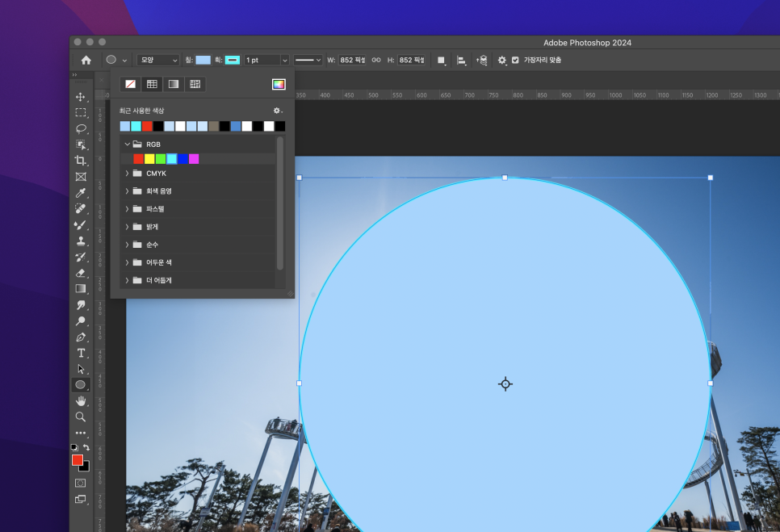Toggle the width-height link icon

click(x=376, y=61)
